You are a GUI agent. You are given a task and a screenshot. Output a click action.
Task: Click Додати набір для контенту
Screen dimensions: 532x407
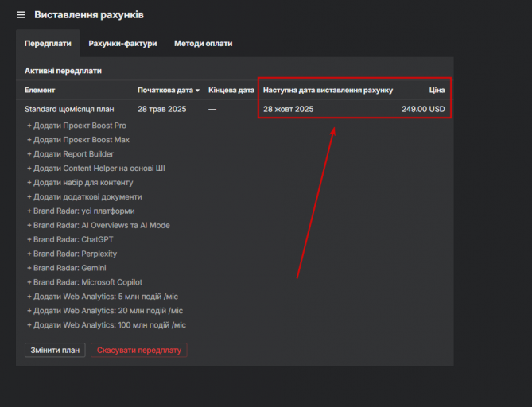point(80,183)
